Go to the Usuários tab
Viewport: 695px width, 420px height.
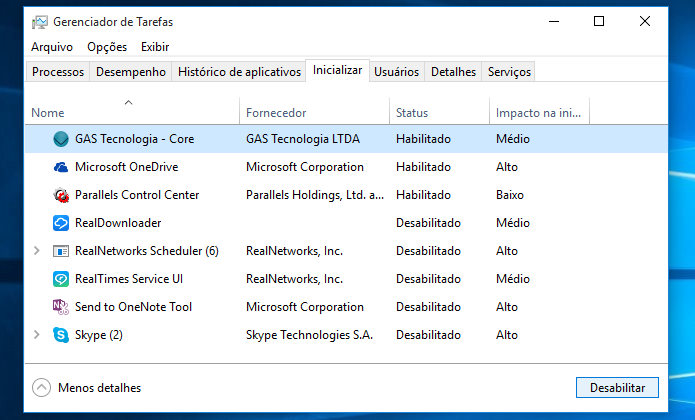coord(396,72)
